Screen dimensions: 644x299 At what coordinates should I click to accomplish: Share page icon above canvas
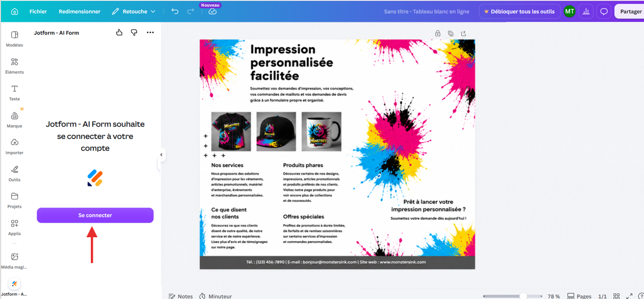coord(463,33)
